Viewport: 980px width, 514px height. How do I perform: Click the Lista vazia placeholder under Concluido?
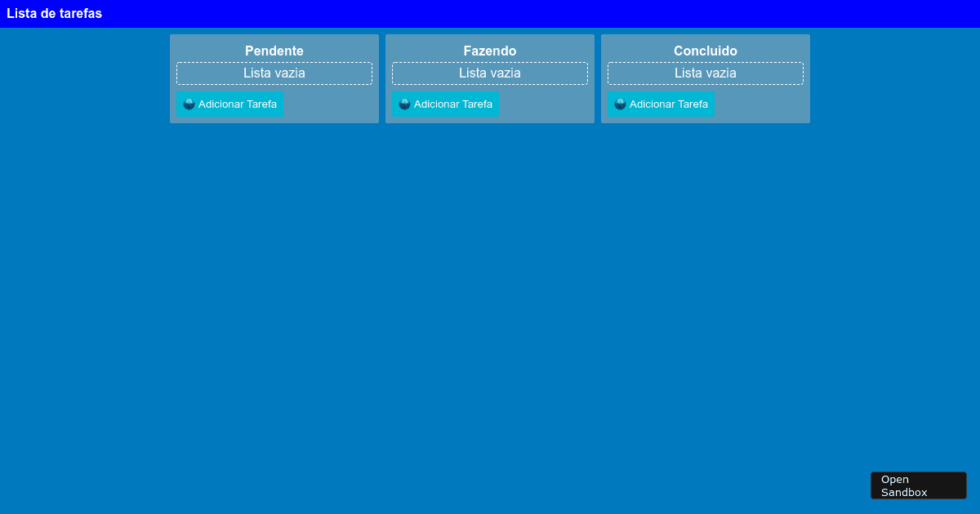[x=706, y=73]
